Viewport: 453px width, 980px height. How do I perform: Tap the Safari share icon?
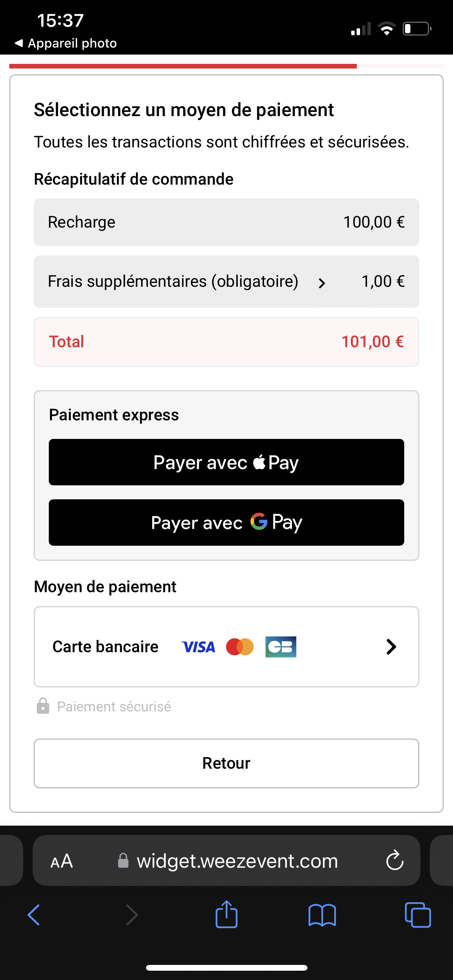click(x=226, y=914)
